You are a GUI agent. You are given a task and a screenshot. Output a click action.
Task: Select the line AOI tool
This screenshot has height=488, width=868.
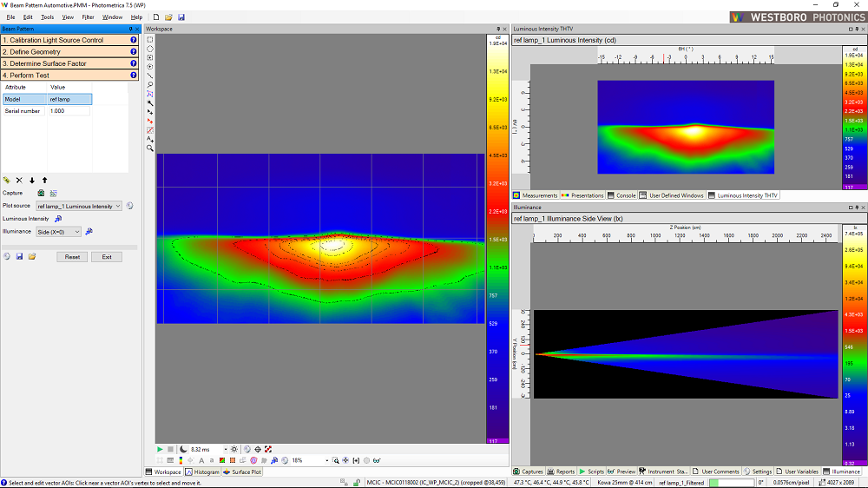(150, 76)
